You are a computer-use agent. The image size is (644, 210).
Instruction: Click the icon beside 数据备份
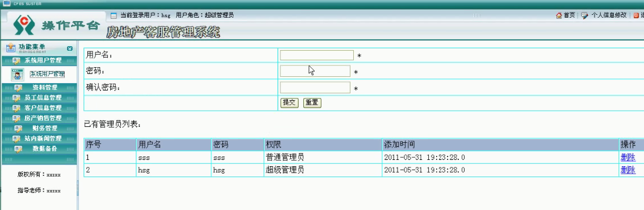pos(18,149)
